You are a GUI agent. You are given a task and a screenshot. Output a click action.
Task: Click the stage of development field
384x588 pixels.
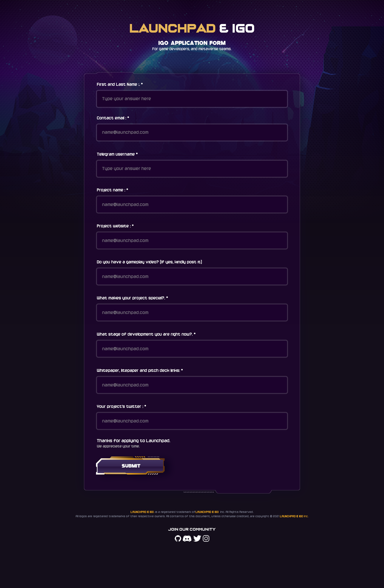point(192,349)
